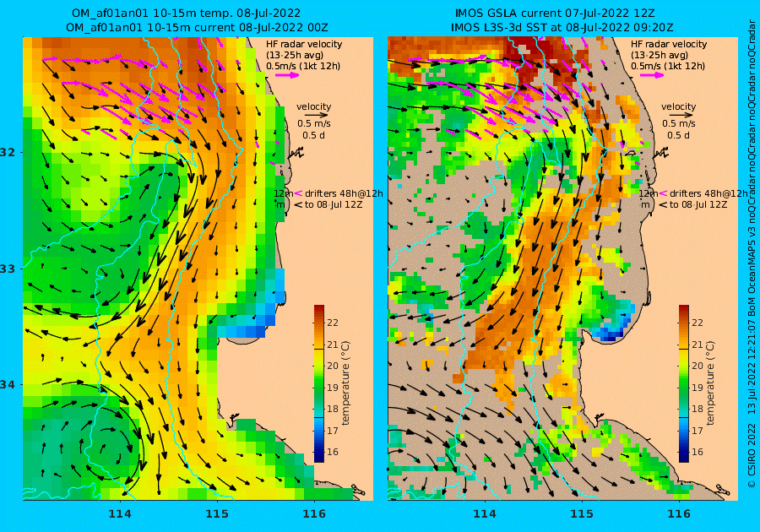Click 'drifters 48h@12h' text in model panel
This screenshot has height=532, width=760.
point(344,193)
